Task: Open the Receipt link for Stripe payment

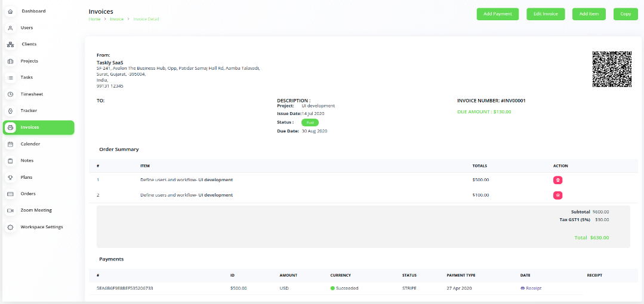Action: coord(531,288)
